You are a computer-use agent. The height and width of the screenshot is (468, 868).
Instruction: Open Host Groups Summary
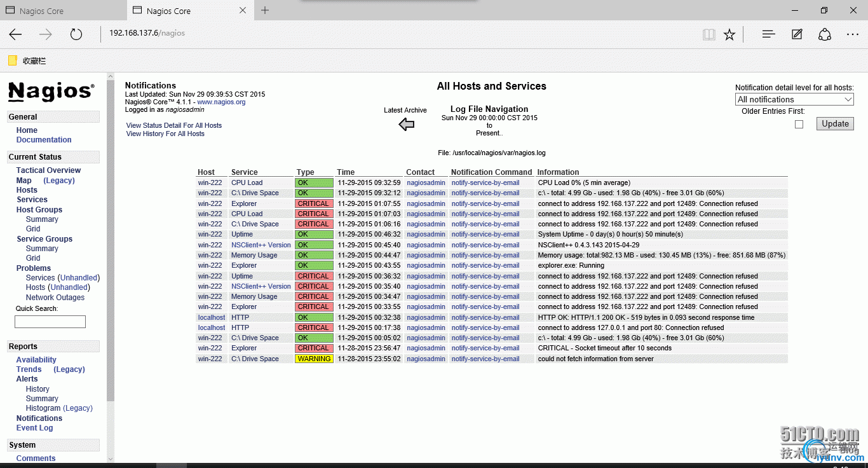(42, 219)
